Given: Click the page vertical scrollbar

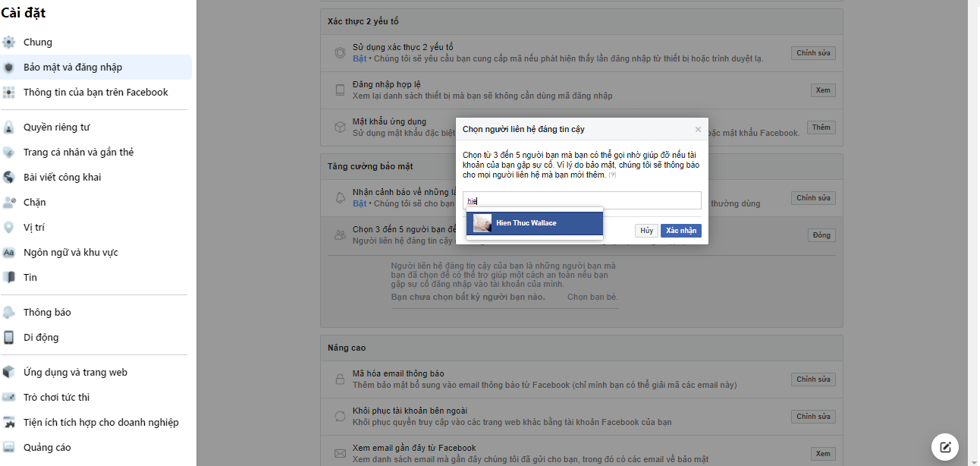Looking at the screenshot, I should (974, 233).
